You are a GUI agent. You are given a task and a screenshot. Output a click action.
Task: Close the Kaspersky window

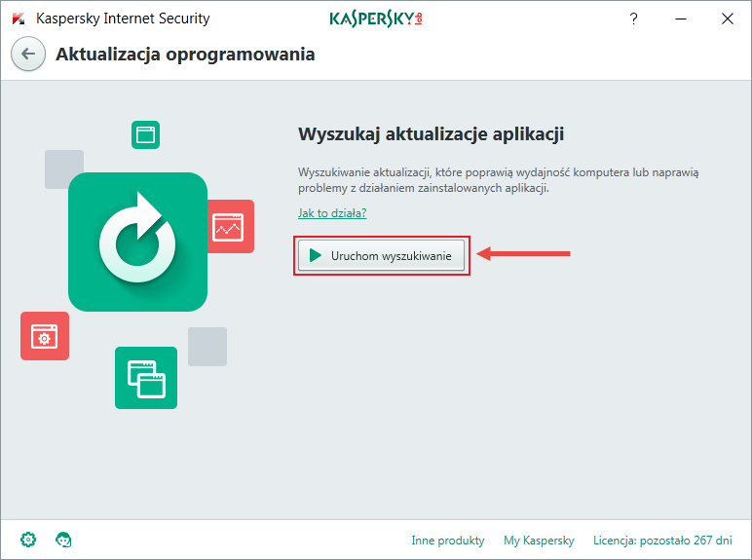click(727, 19)
